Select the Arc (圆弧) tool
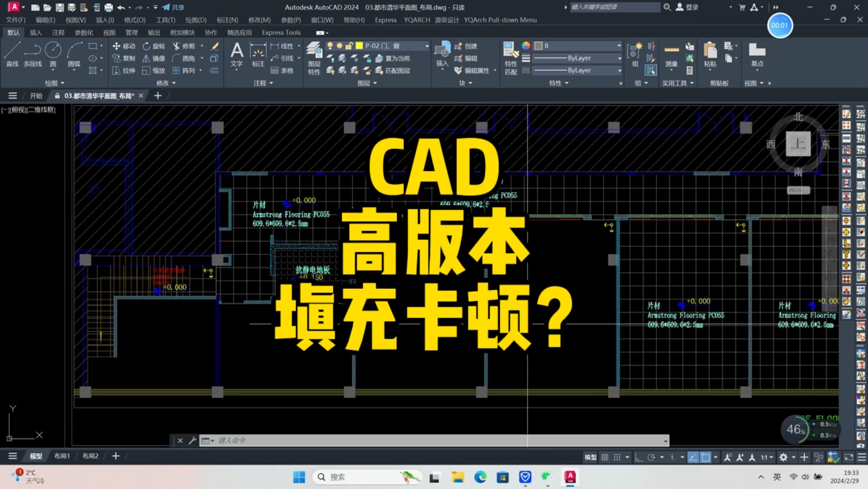The height and width of the screenshot is (489, 868). click(x=74, y=54)
